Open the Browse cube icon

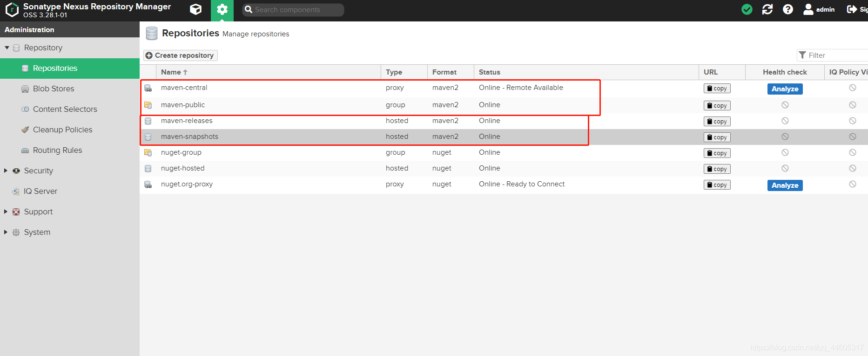[x=196, y=9]
